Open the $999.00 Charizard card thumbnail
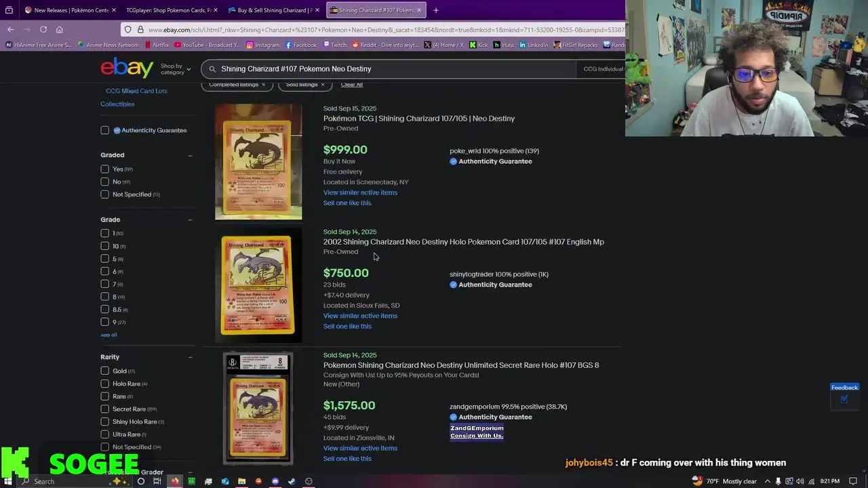The image size is (868, 488). (258, 161)
